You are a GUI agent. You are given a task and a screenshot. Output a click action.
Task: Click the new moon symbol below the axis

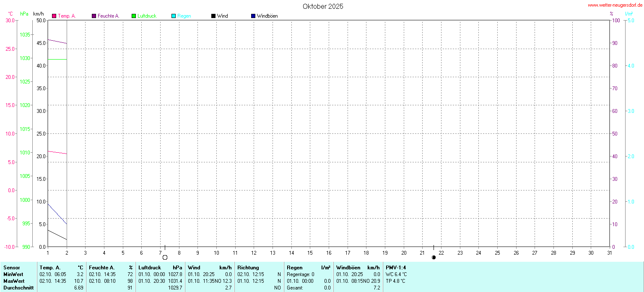click(434, 257)
